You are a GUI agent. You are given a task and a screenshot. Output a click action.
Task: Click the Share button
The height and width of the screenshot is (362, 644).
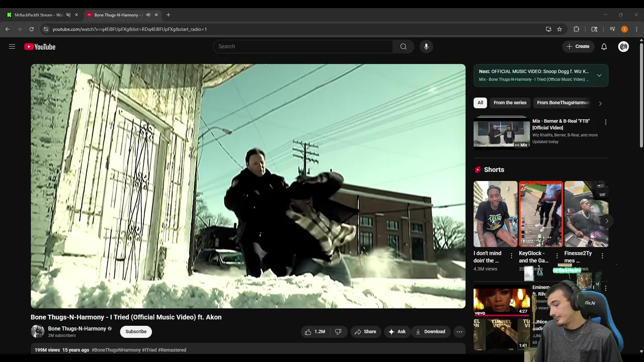pyautogui.click(x=365, y=331)
